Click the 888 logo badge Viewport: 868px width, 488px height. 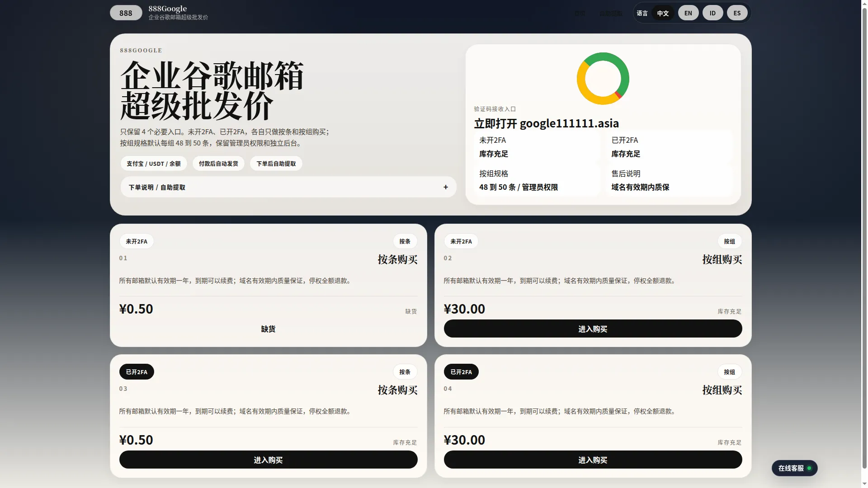[126, 13]
